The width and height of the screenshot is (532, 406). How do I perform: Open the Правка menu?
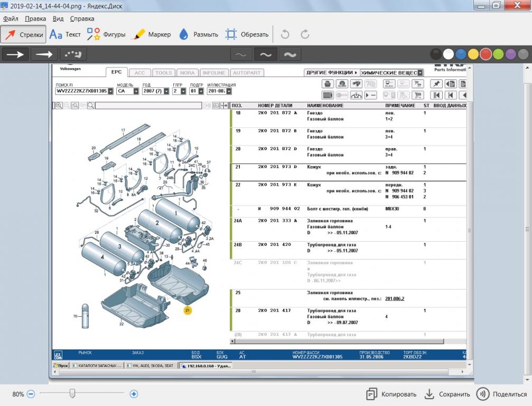[x=35, y=19]
